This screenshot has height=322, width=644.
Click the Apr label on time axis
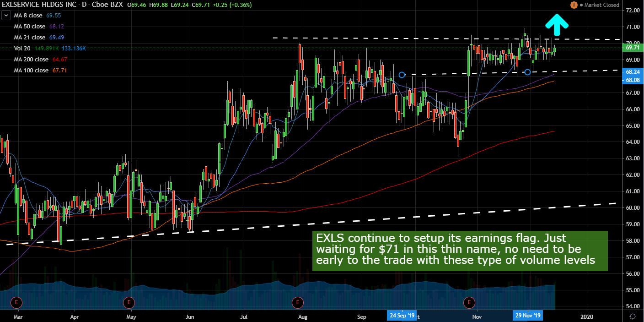(x=74, y=316)
